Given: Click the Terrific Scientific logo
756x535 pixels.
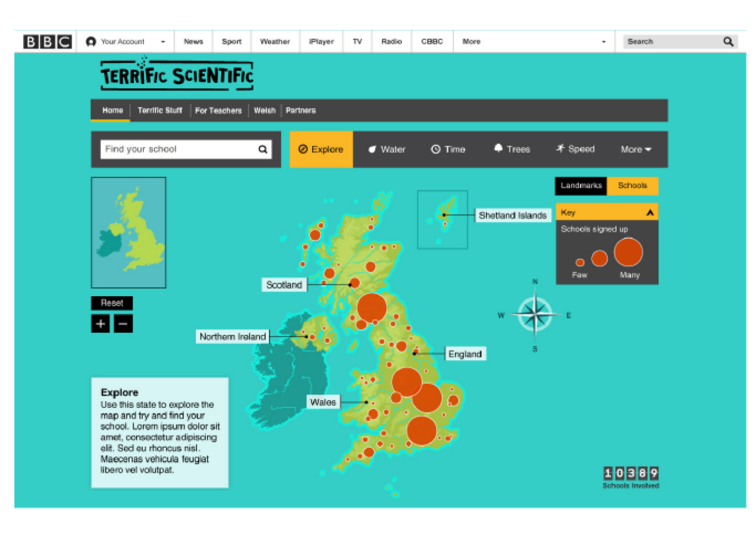Looking at the screenshot, I should [177, 74].
